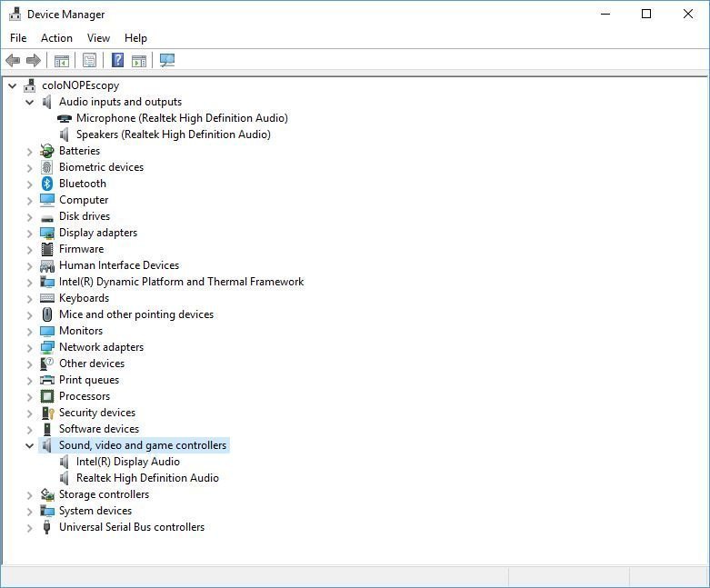Expand the Software devices category
Viewport: 710px width, 588px height.
(29, 429)
